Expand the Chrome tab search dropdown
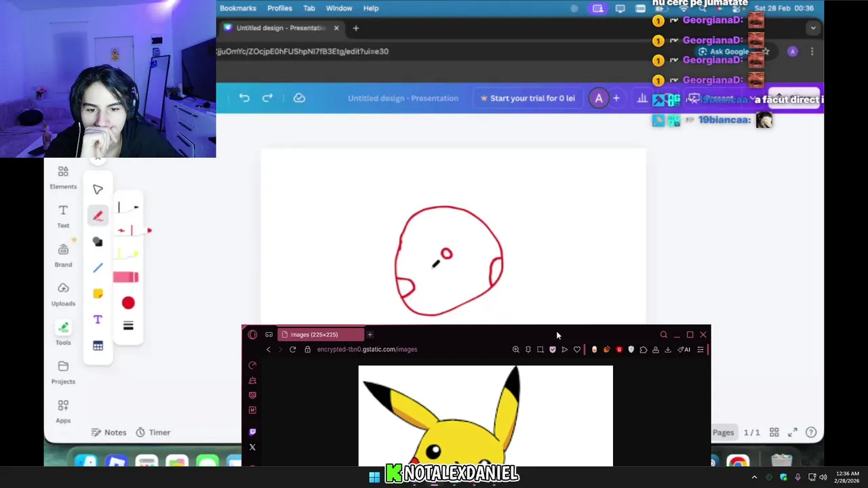The image size is (868, 488). [x=812, y=28]
